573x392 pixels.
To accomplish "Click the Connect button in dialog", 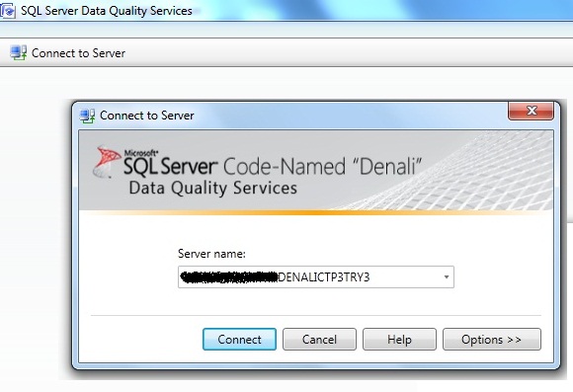I will [239, 339].
